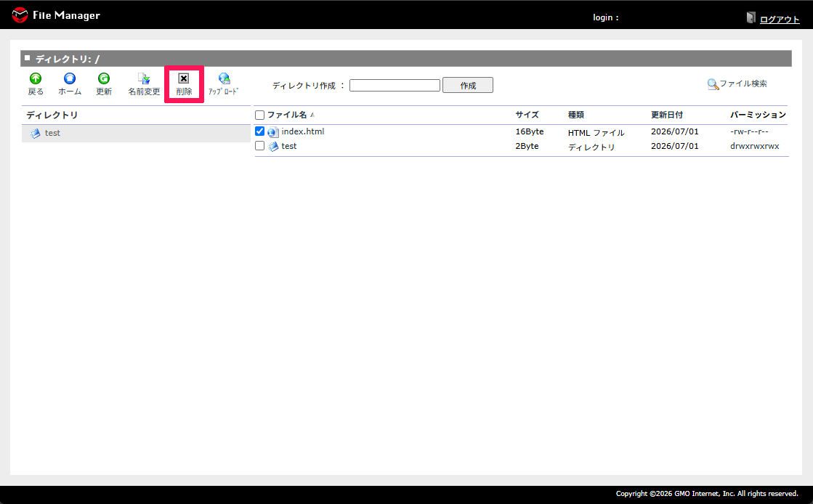This screenshot has height=504, width=813.
Task: Click the 2Byte size value
Action: tap(527, 146)
